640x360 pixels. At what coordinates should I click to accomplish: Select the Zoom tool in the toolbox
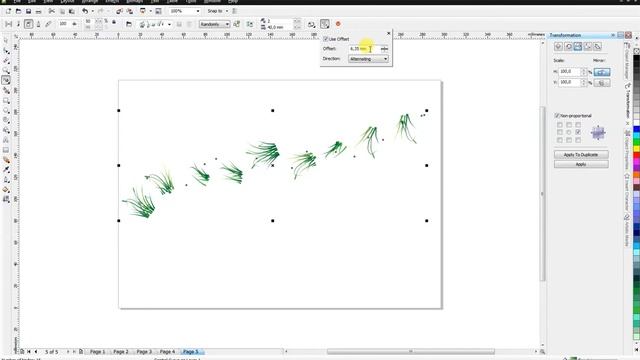(6, 70)
